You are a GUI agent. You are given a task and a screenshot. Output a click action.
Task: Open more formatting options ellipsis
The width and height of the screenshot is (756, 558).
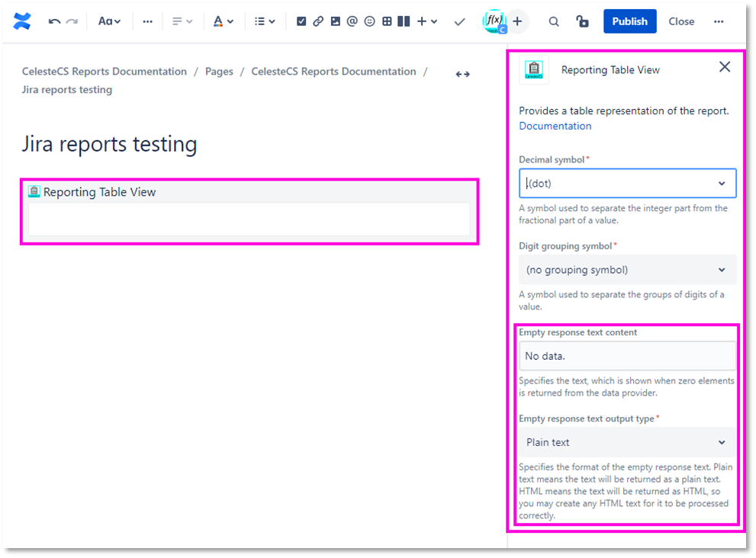coord(147,21)
